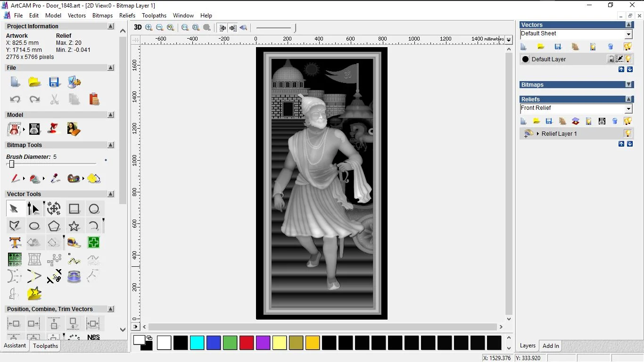Pick the Create Polygon vector tool
The height and width of the screenshot is (362, 644).
(x=54, y=226)
